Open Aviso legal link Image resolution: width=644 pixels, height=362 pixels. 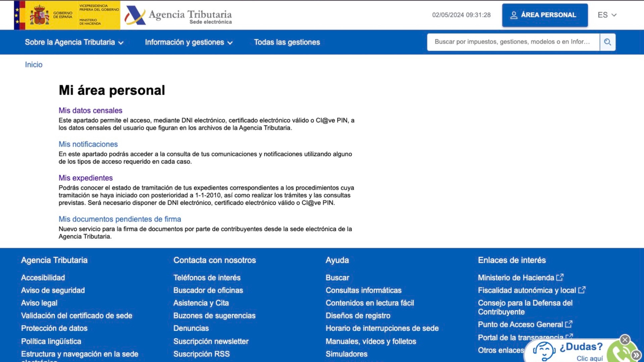[x=39, y=303]
